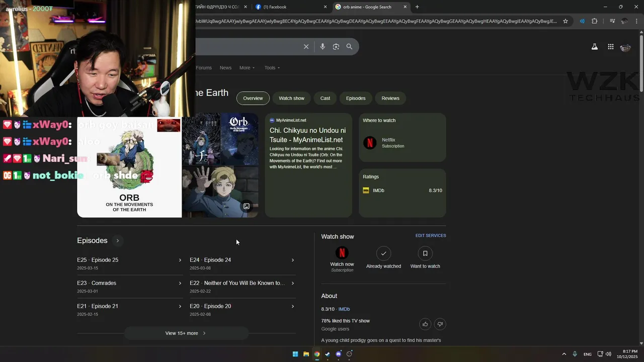Screen dimensions: 644x362
Task: Select the Watch show chip
Action: (292, 98)
